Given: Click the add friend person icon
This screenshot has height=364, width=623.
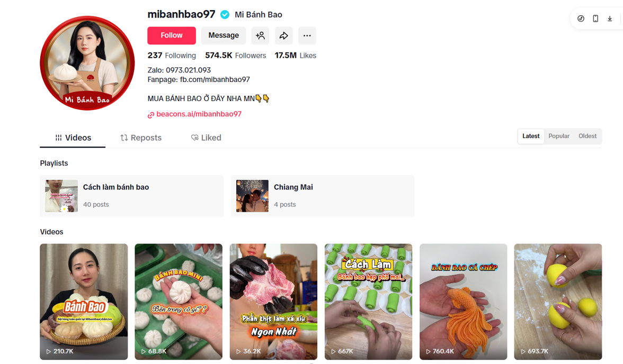Looking at the screenshot, I should tap(260, 36).
